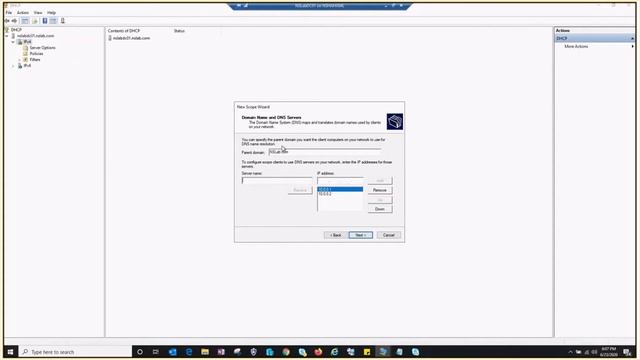Select the IPv6 node in tree

tap(27, 65)
